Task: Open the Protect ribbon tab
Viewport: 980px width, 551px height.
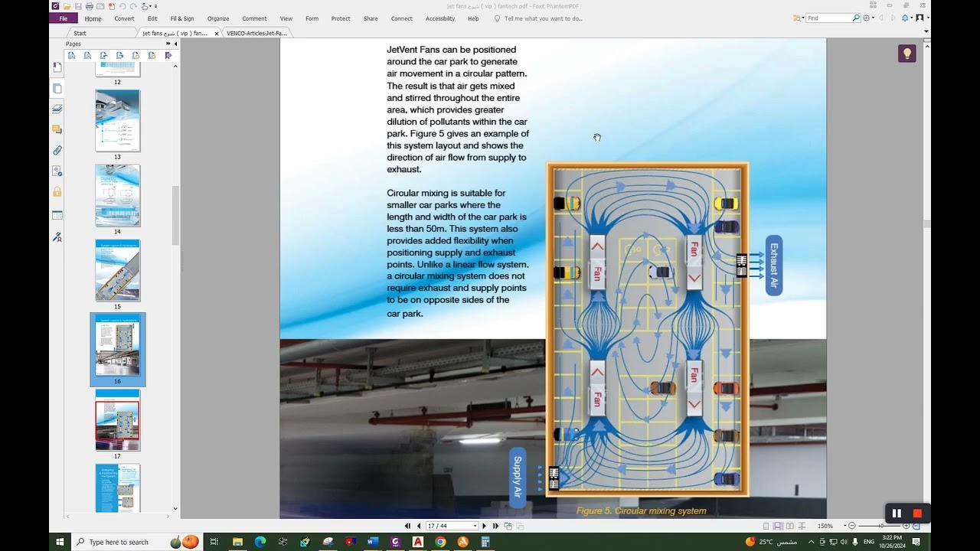Action: click(x=341, y=18)
